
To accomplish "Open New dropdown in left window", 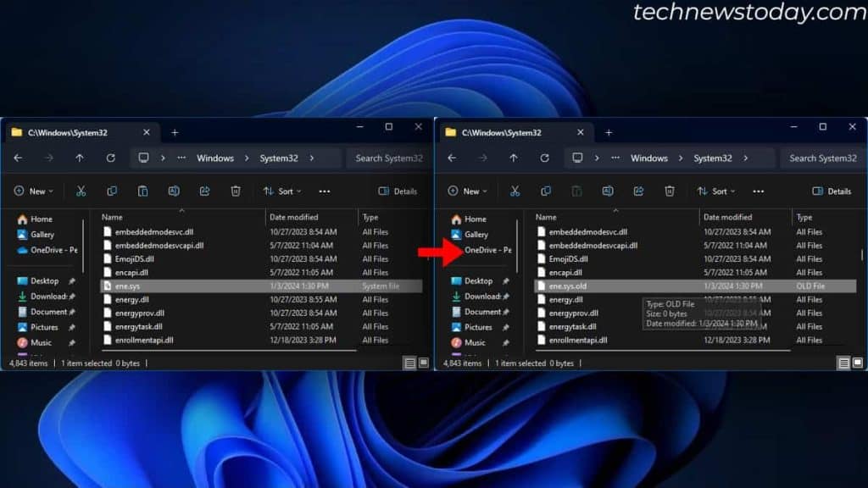I will click(34, 191).
